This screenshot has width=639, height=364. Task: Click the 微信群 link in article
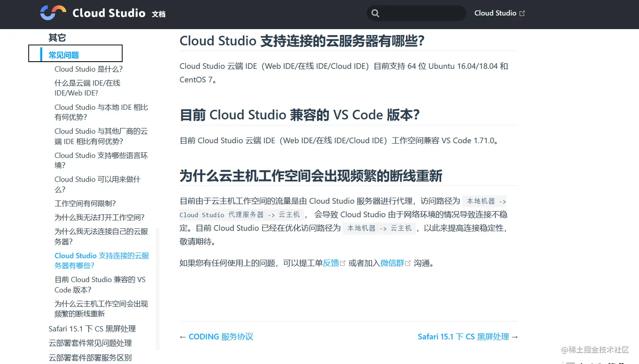[x=392, y=263]
